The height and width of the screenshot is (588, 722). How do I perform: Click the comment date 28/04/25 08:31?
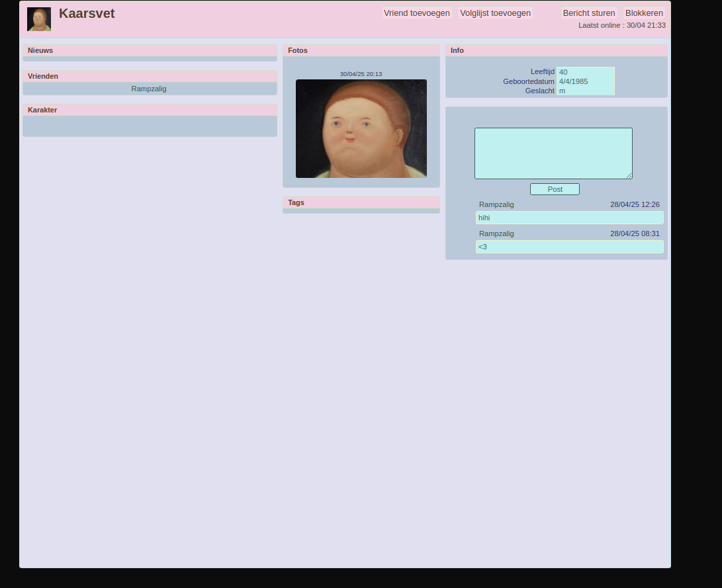point(635,233)
